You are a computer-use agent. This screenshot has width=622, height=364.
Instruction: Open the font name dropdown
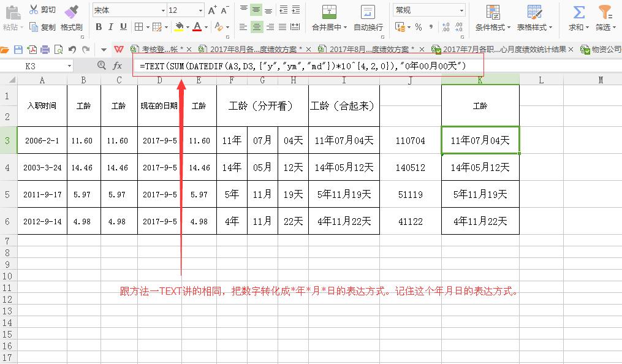[164, 10]
